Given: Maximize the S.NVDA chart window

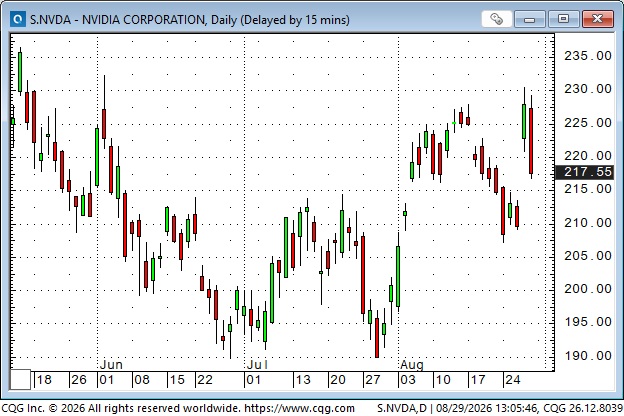Looking at the screenshot, I should (x=563, y=19).
